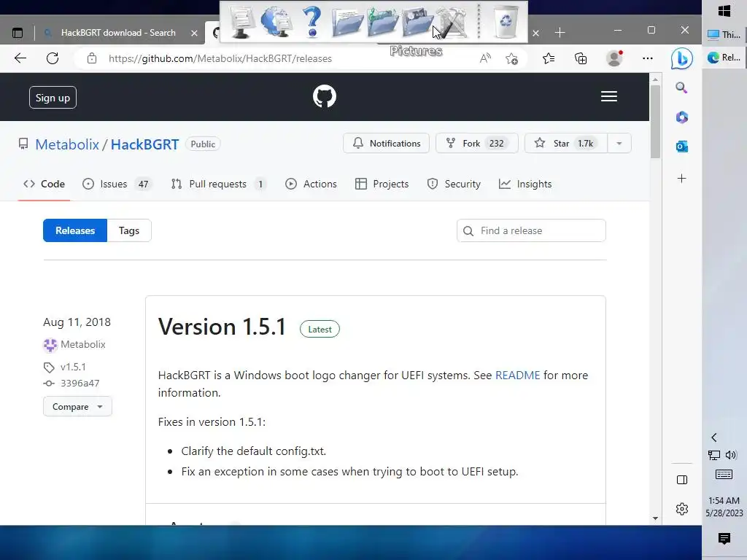Image resolution: width=747 pixels, height=560 pixels.
Task: Open GitHub hamburger navigation menu
Action: [609, 97]
